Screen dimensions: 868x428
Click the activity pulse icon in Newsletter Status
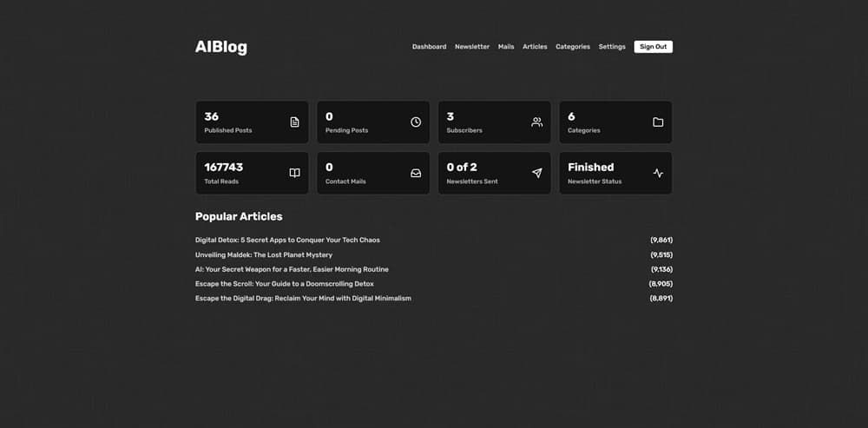[x=658, y=174]
